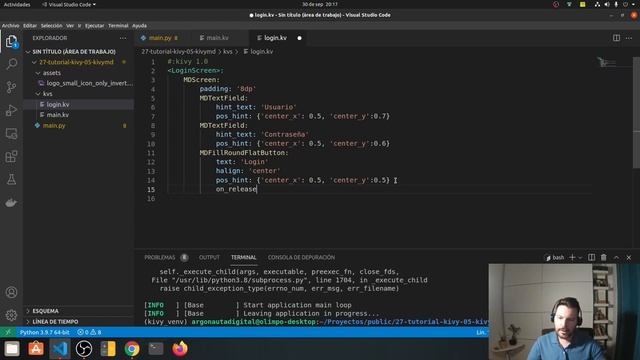Image resolution: width=640 pixels, height=360 pixels.
Task: Click kvs in the breadcrumb path
Action: pos(228,52)
